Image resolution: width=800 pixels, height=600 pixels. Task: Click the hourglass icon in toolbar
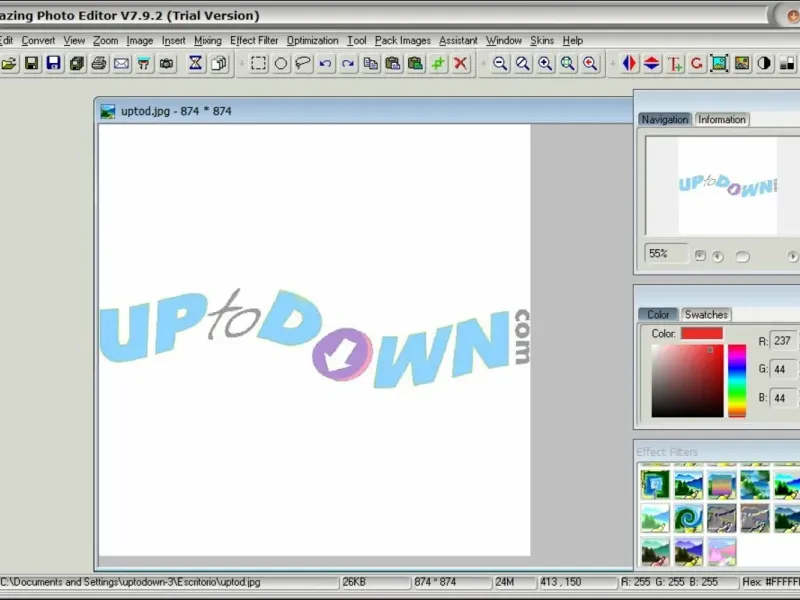click(195, 64)
